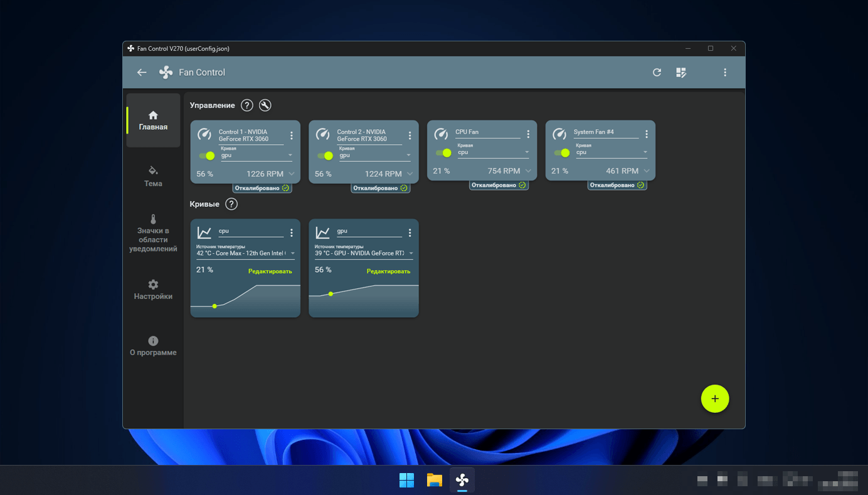The image size is (868, 495).
Task: Click gpu curve name field
Action: pos(369,231)
